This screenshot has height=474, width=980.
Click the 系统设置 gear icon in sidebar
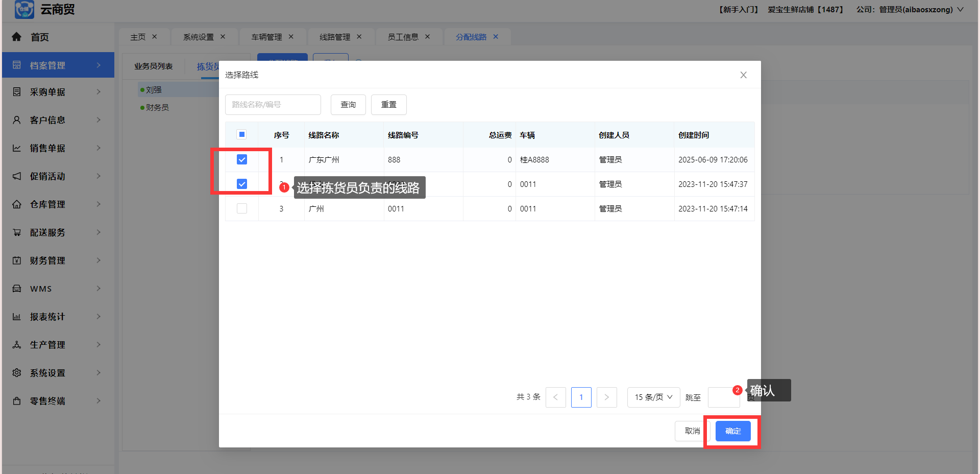17,373
